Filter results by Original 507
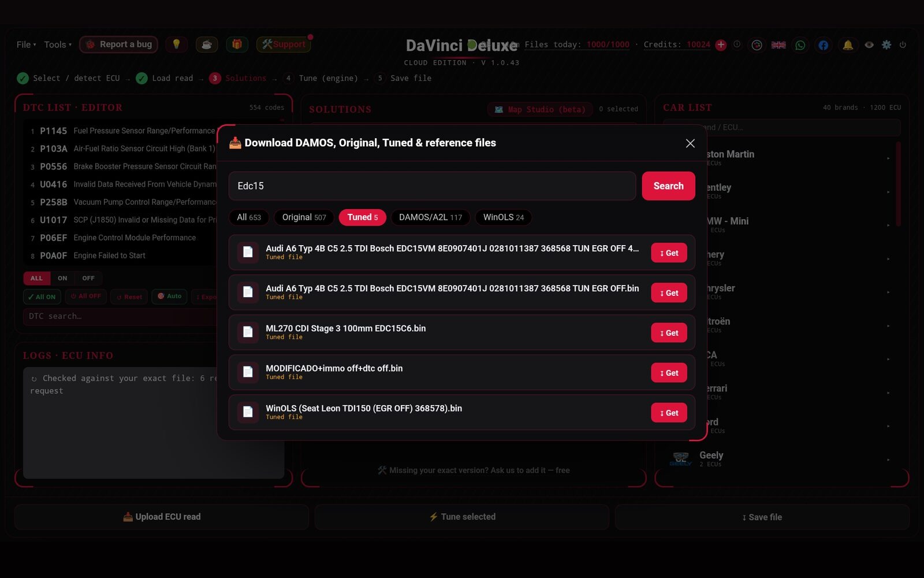 pyautogui.click(x=304, y=217)
